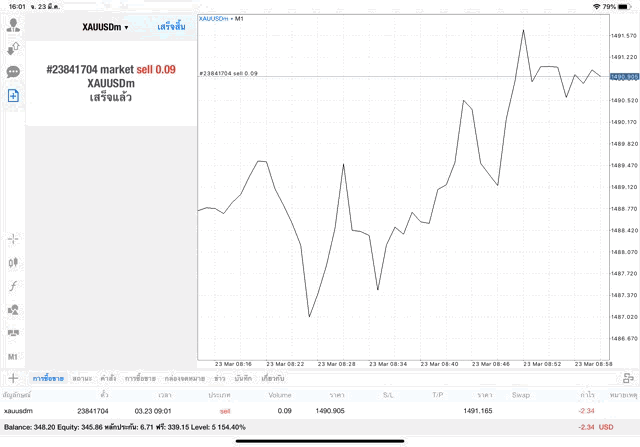Open the journal tab in bottom panel

(x=243, y=379)
